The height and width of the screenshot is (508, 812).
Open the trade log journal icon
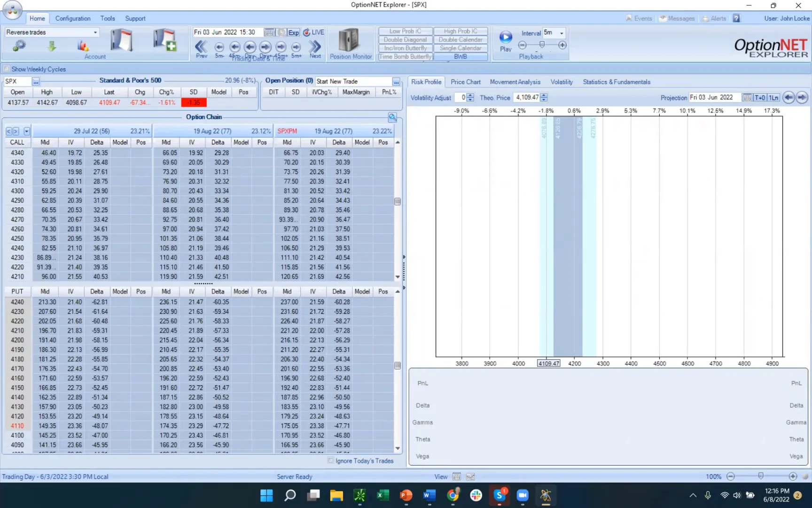(122, 40)
